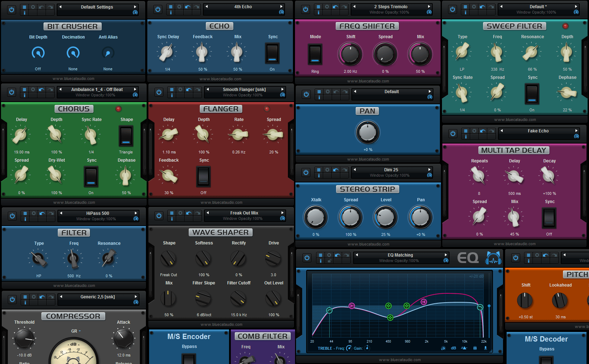Screen dimensions: 589x364
Task: Click the lock icon in the EQ toolbar
Action: (x=329, y=261)
